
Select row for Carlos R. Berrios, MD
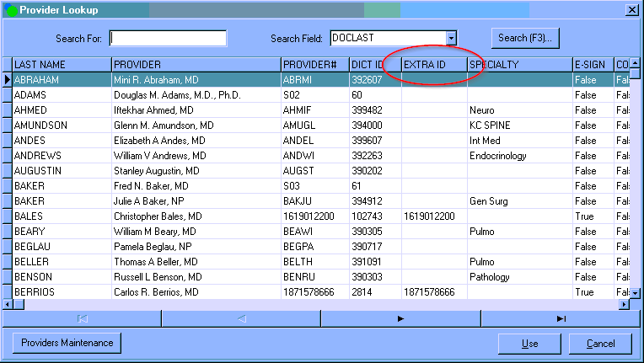pos(156,292)
